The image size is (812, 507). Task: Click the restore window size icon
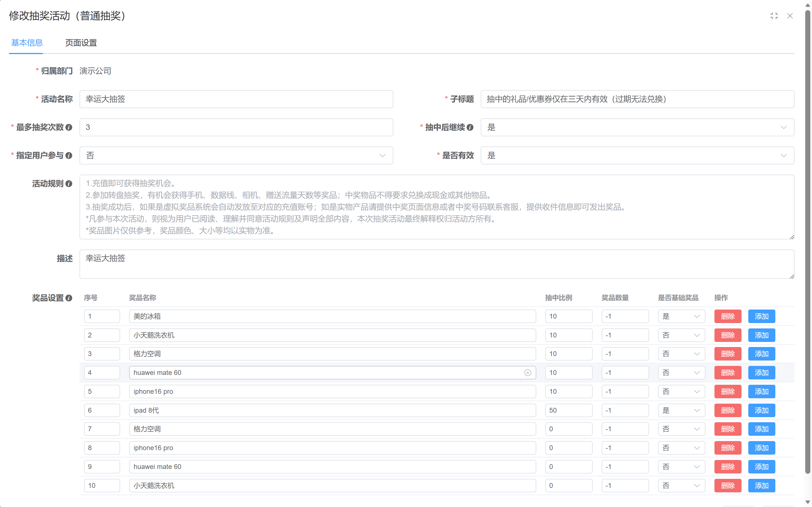click(775, 16)
